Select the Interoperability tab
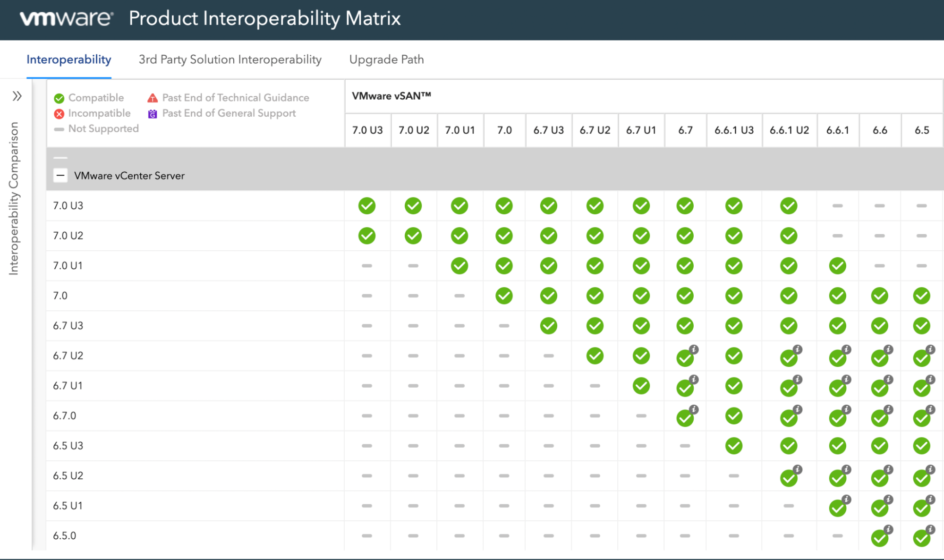Viewport: 944px width, 560px height. 69,59
